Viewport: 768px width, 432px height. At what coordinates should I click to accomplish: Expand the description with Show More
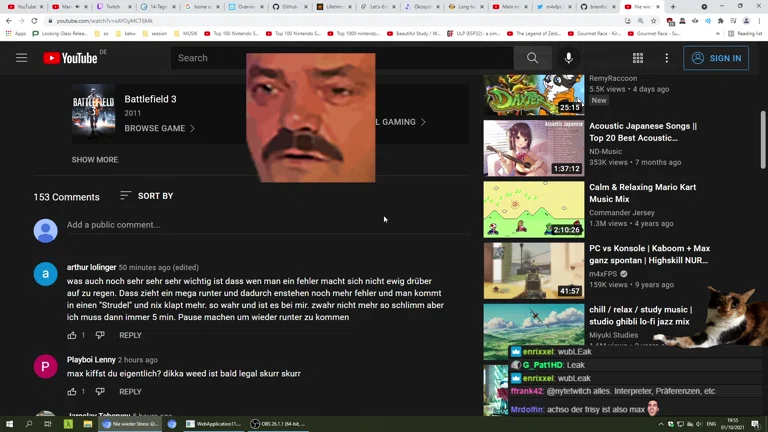[x=94, y=160]
